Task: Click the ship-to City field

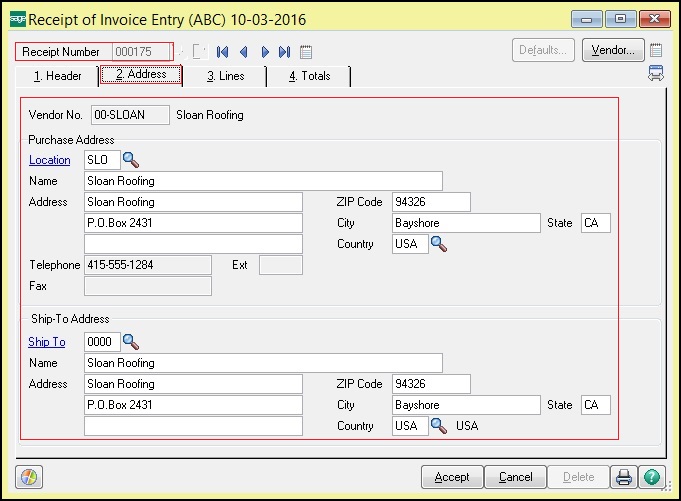Action: pos(466,405)
